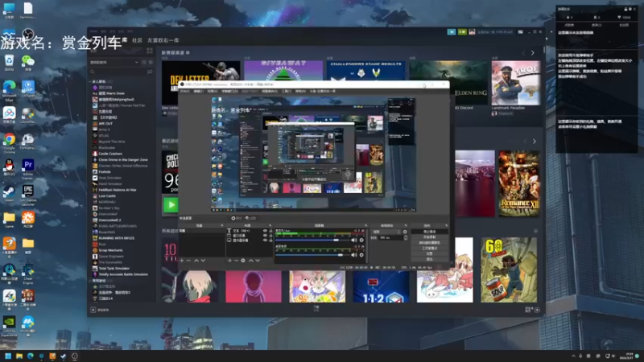The height and width of the screenshot is (362, 644).
Task: Lock the 文本 (GDI+) source
Action: coord(270,231)
